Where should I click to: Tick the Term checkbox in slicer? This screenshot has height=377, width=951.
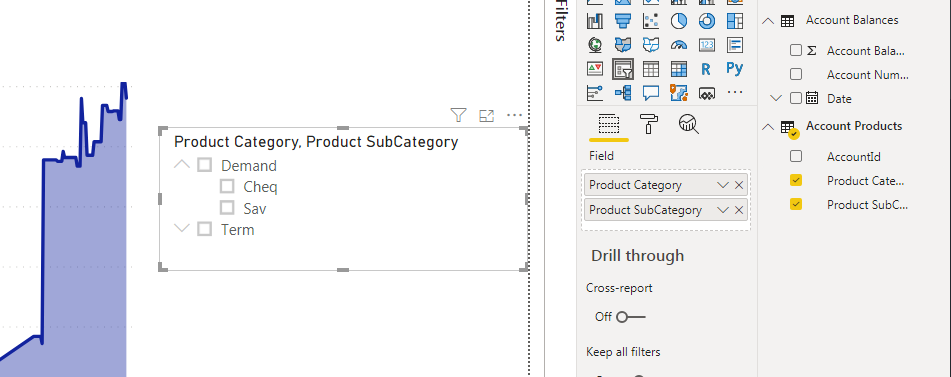click(x=204, y=229)
